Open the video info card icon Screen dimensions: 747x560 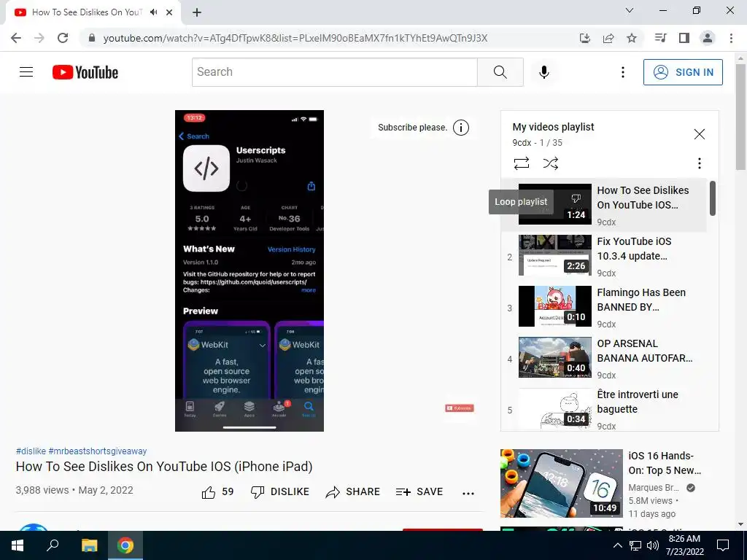tap(461, 128)
